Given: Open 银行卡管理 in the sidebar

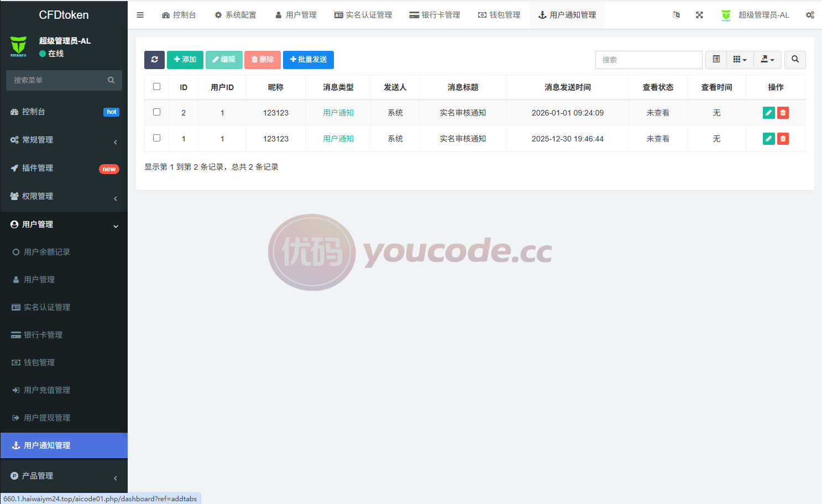Looking at the screenshot, I should pyautogui.click(x=64, y=335).
